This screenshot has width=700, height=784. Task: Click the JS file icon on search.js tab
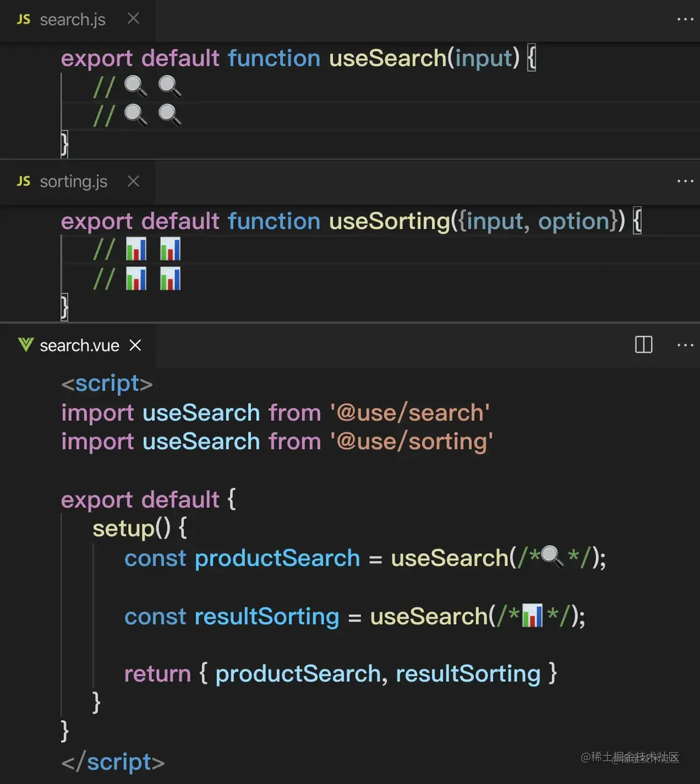click(24, 20)
